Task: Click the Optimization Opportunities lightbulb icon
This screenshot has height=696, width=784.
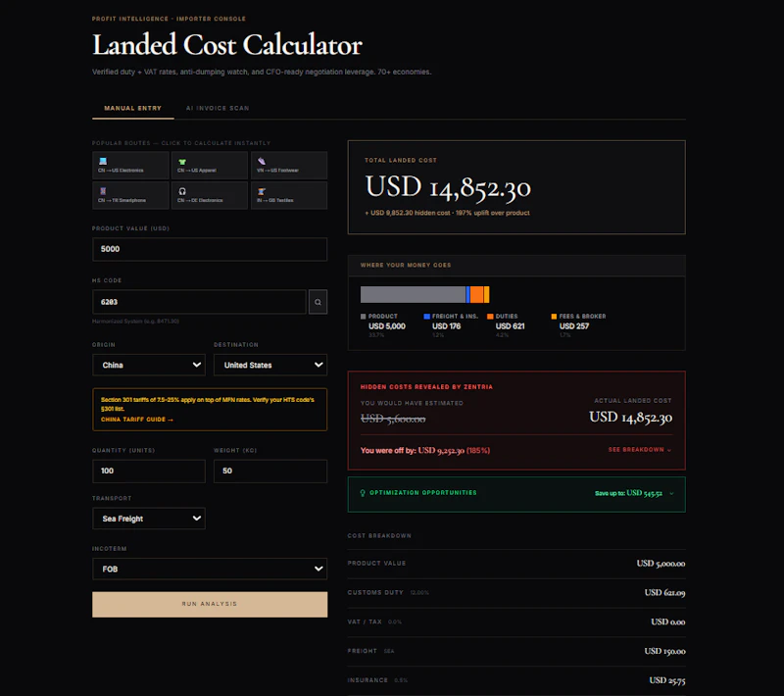Action: point(363,493)
